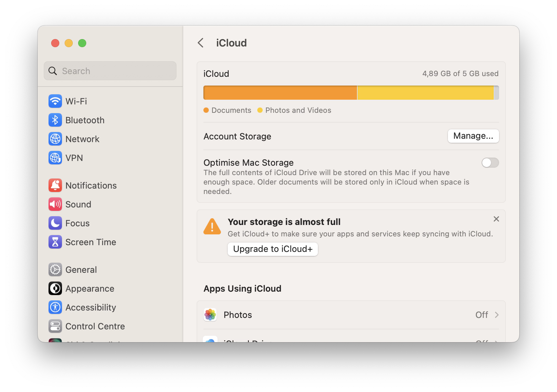Click the yellow Photos and Videos bar segment

425,93
